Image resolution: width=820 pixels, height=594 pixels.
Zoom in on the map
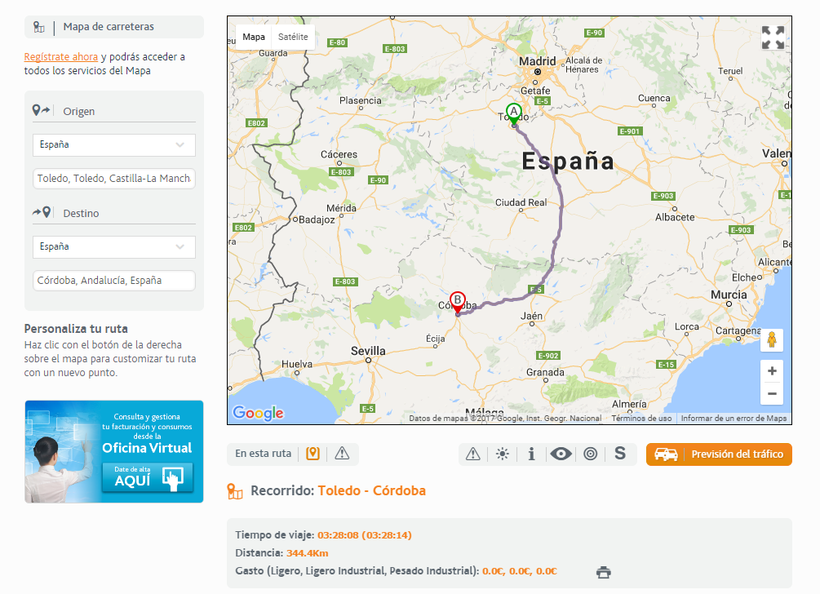[x=772, y=371]
